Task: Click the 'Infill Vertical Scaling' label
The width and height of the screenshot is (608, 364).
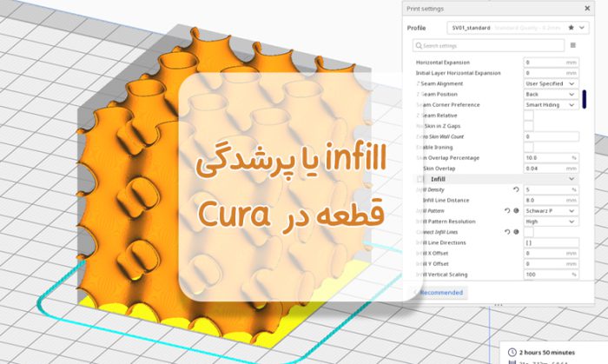Action: click(x=441, y=275)
